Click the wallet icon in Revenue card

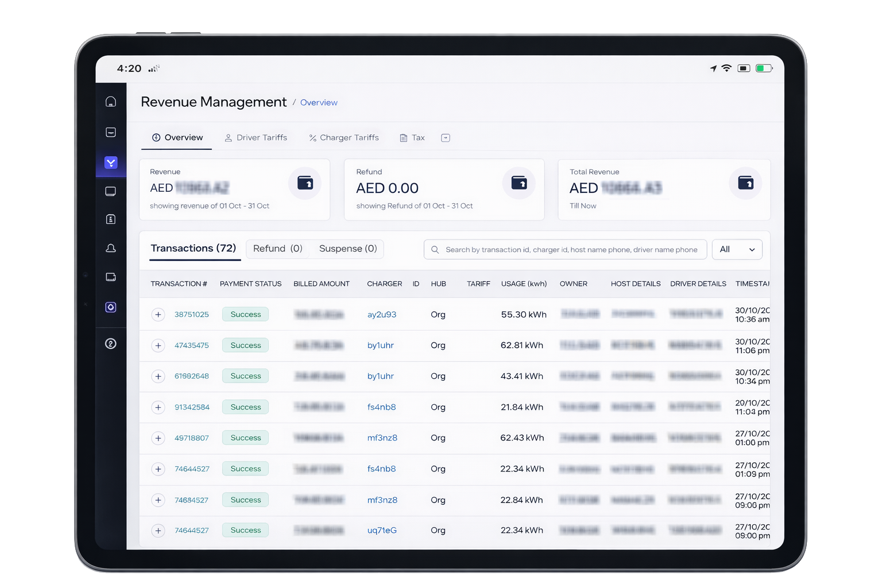click(x=304, y=183)
